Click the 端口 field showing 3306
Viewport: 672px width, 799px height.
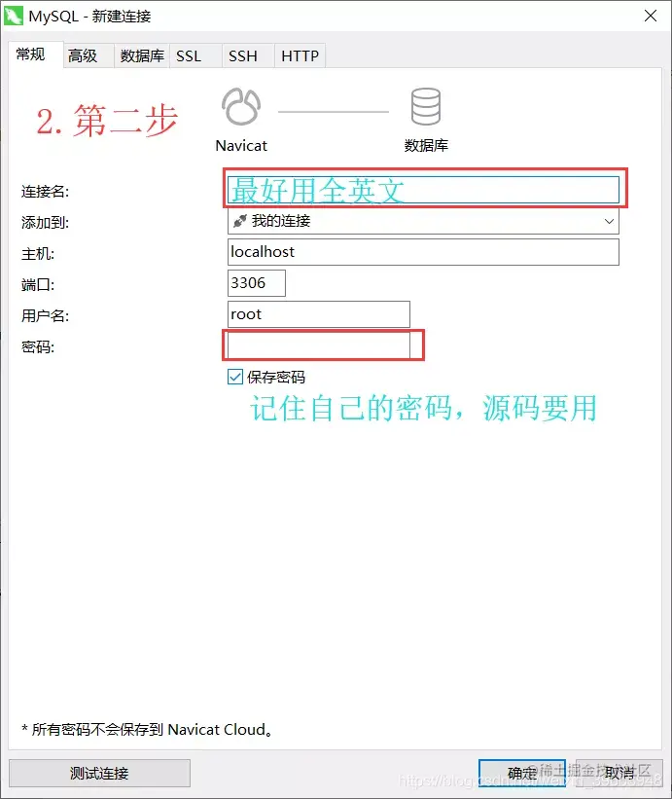coord(257,283)
